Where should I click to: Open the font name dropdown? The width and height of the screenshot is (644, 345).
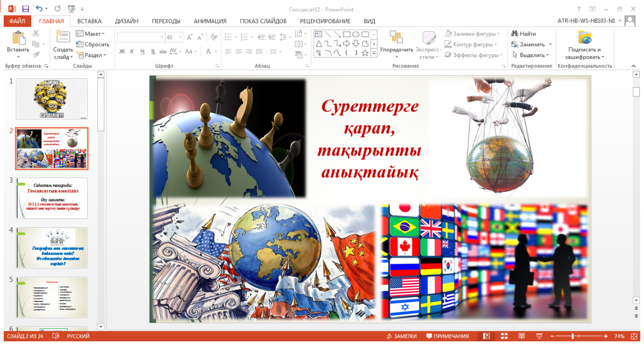161,37
